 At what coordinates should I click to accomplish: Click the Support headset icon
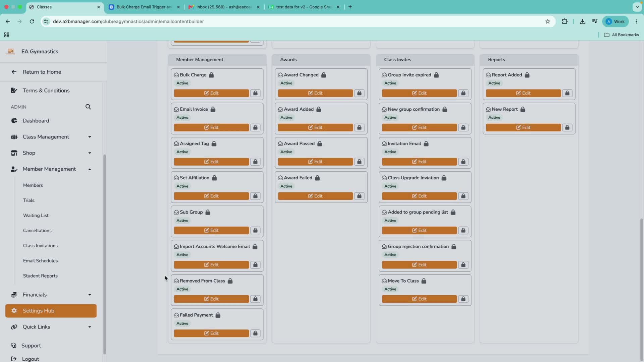(x=13, y=346)
